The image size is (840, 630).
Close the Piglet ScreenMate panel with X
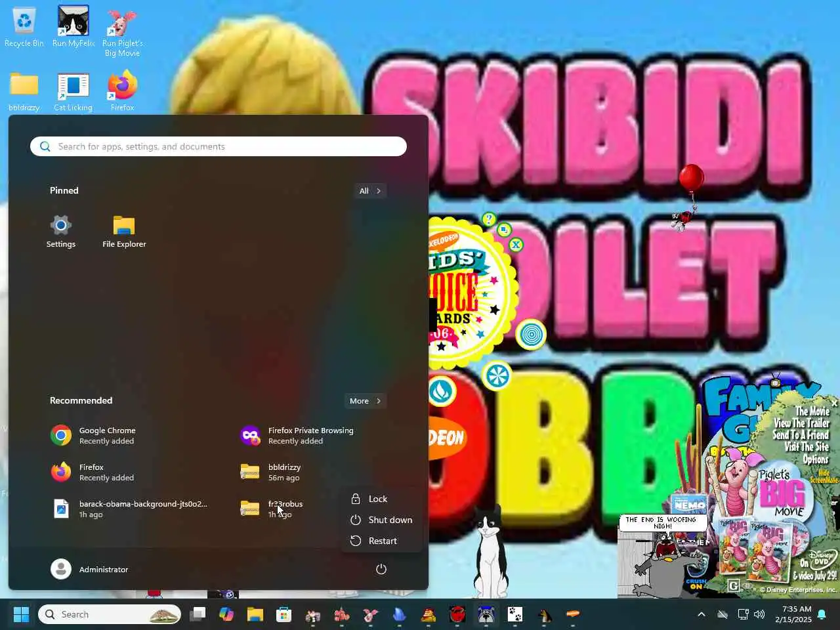(x=834, y=402)
